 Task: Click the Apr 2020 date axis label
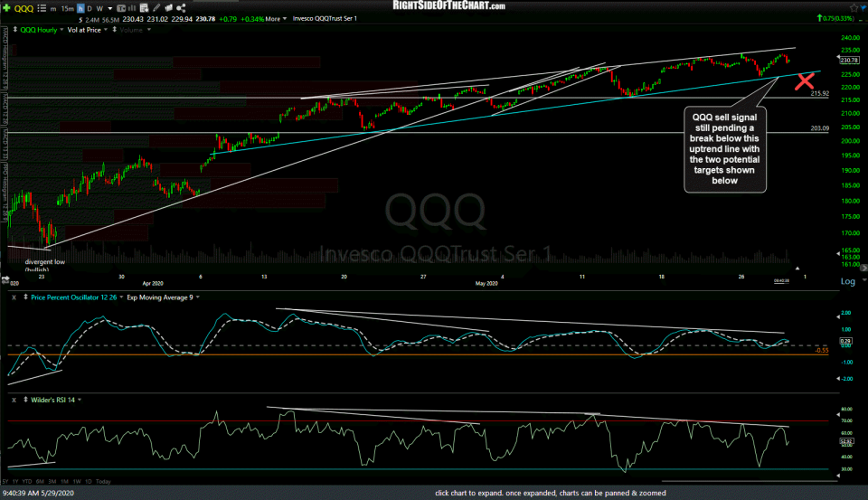point(153,283)
